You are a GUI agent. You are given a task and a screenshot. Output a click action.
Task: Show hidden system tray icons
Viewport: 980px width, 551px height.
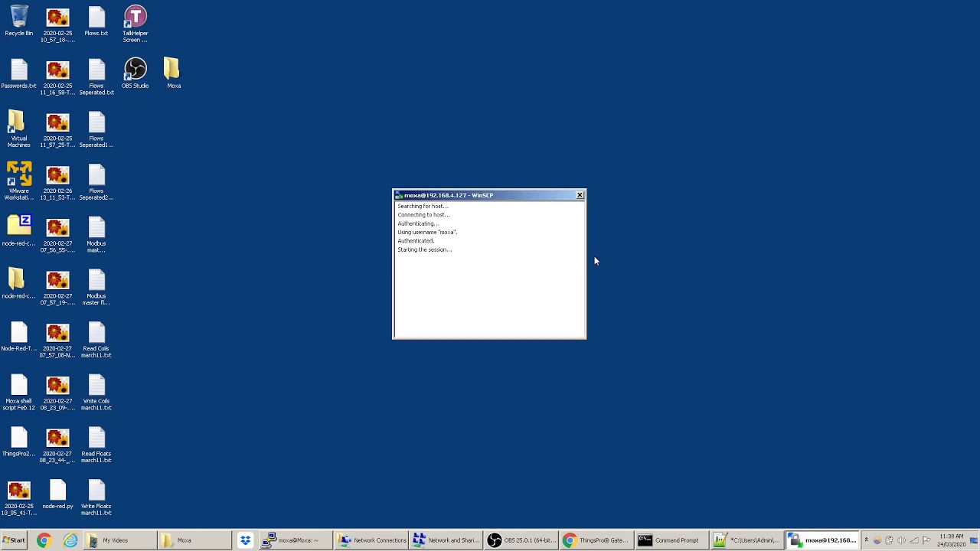click(x=867, y=540)
